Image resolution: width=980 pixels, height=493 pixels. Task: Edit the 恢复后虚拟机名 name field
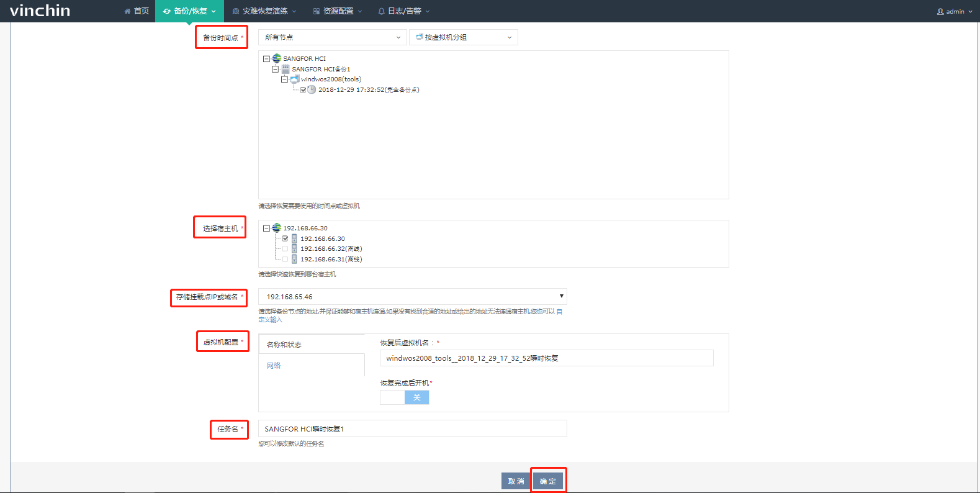tap(546, 358)
